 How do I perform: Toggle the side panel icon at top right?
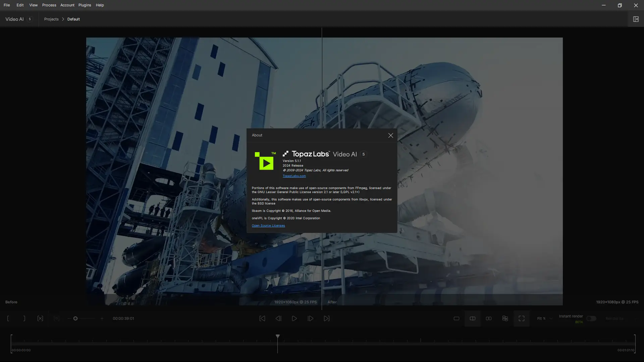point(636,19)
